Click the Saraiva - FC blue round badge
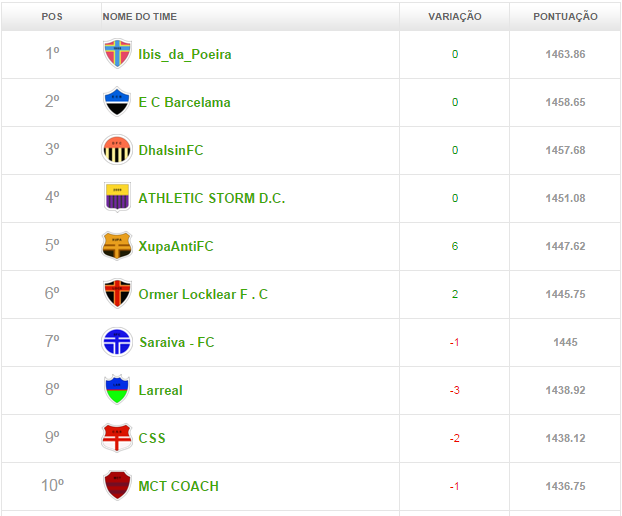This screenshot has width=622, height=516. pyautogui.click(x=117, y=342)
